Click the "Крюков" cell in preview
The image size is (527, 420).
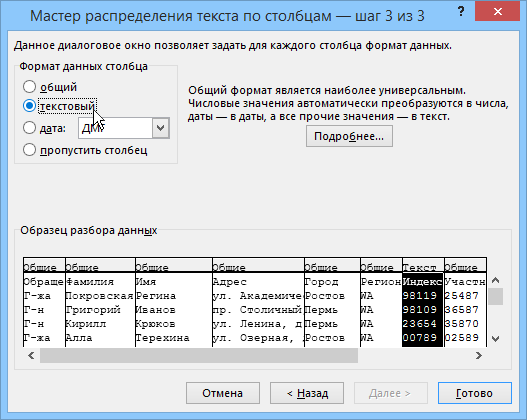156,324
